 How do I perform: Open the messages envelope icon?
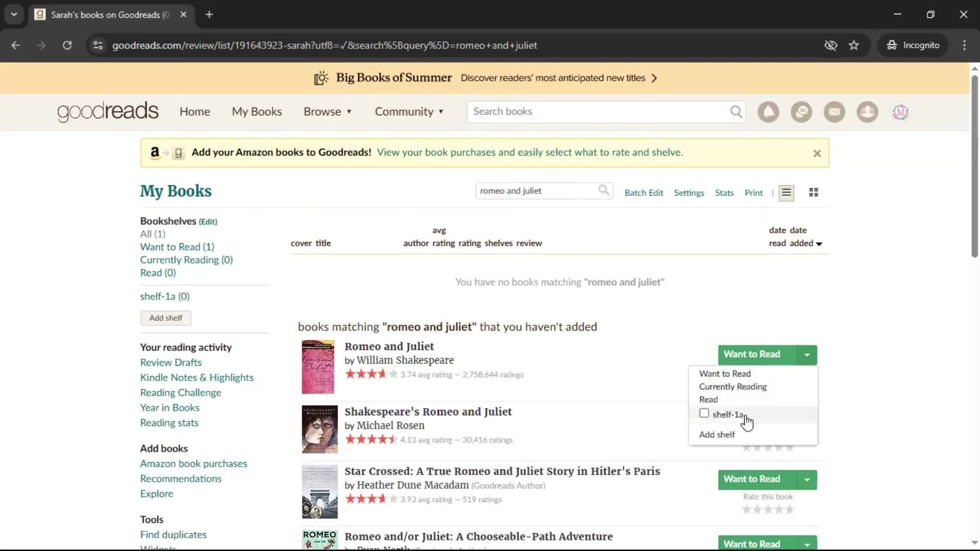click(835, 112)
